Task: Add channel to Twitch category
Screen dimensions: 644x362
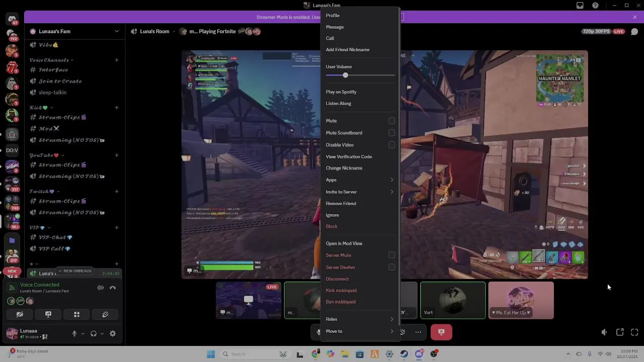Action: [x=117, y=192]
